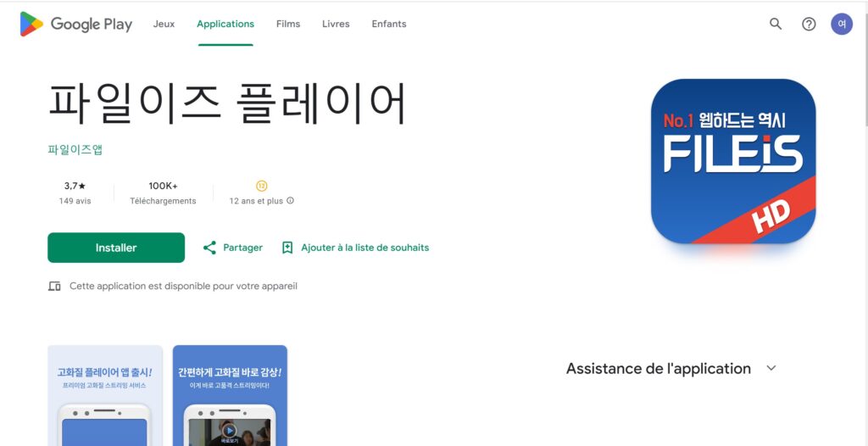This screenshot has width=868, height=446.
Task: Open the Livres tab
Action: 336,24
